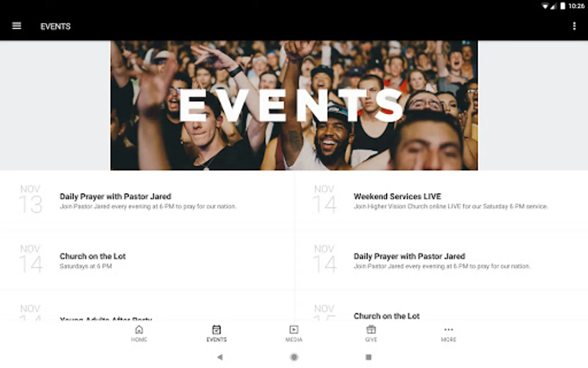Viewport: 588px width, 368px height.
Task: Open Nov 14 Church on the Lot event
Action: tap(147, 261)
